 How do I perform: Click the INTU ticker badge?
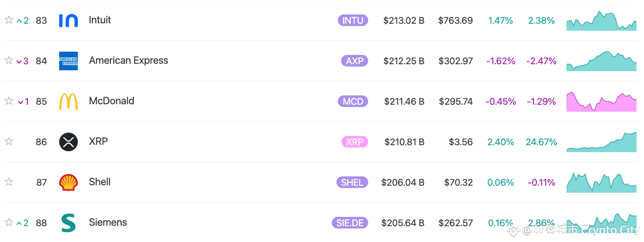click(353, 20)
